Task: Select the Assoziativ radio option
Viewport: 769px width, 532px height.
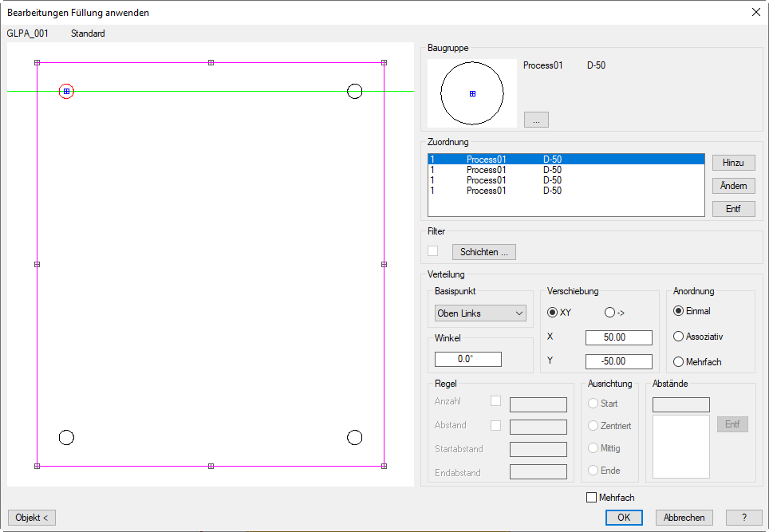Action: 679,337
